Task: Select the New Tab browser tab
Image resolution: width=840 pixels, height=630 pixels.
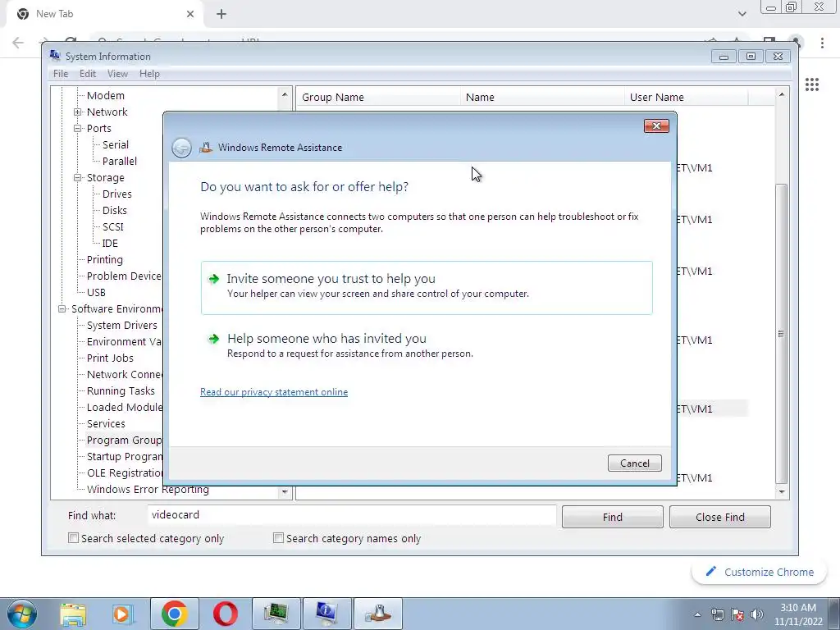Action: pos(104,15)
